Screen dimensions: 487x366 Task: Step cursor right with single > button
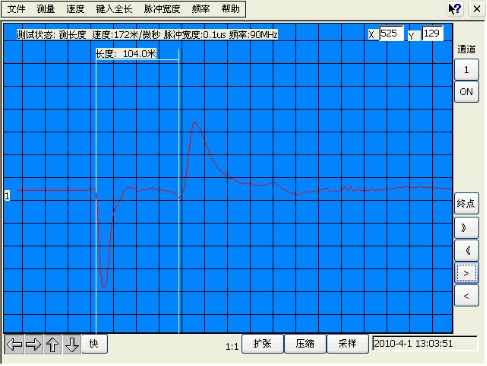(466, 273)
